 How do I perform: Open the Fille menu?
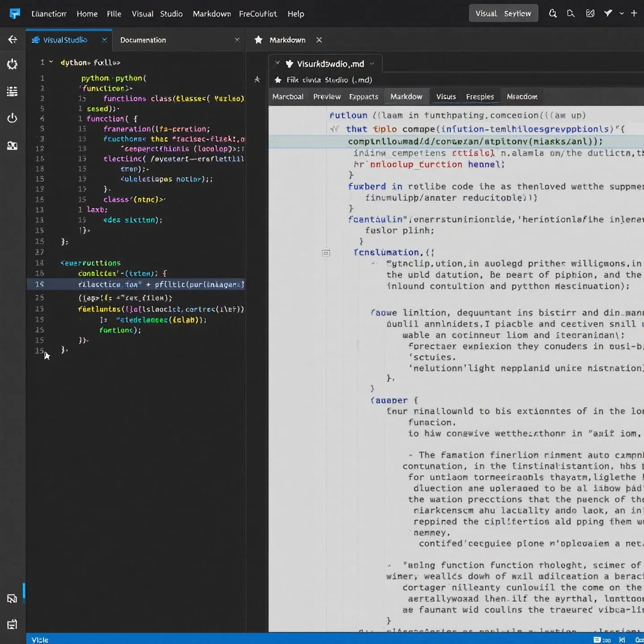coord(114,14)
